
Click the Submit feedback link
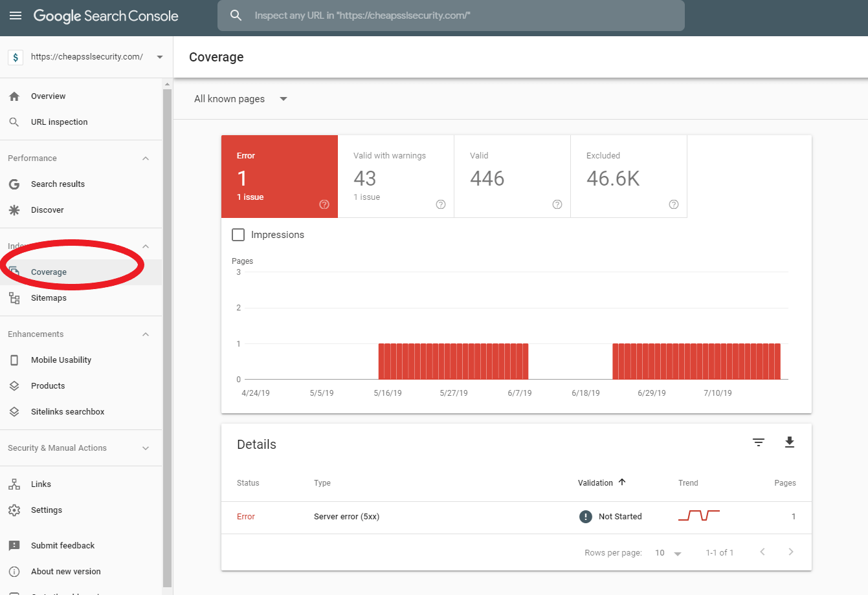pos(63,546)
